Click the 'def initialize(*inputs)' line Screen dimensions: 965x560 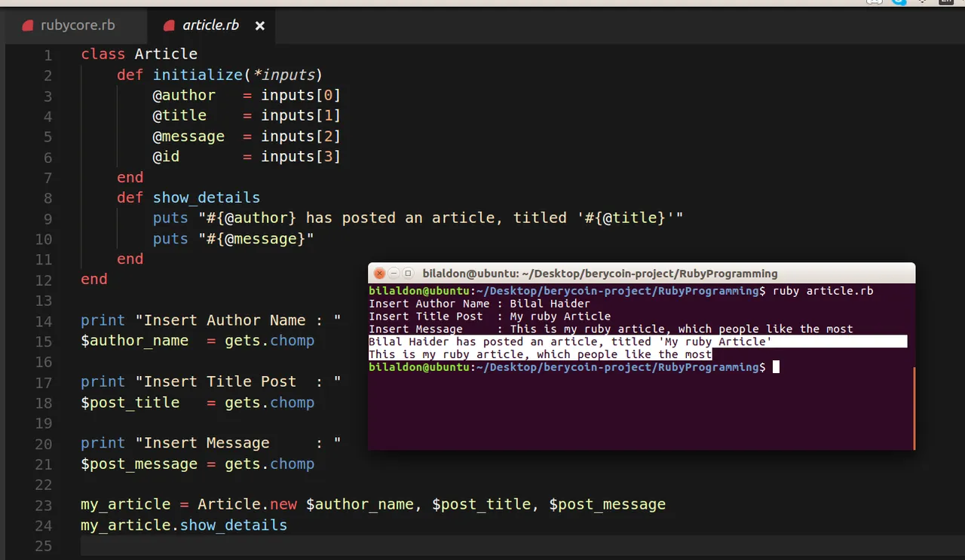[x=219, y=75]
